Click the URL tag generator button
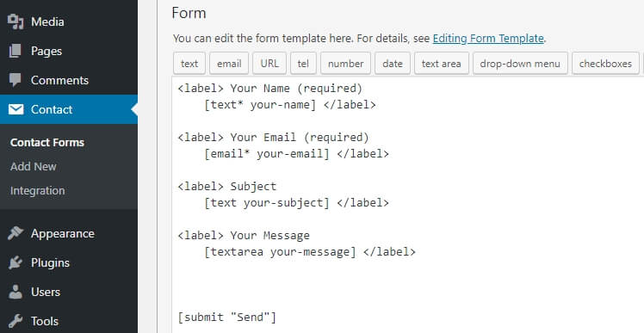This screenshot has height=333, width=644. point(269,64)
